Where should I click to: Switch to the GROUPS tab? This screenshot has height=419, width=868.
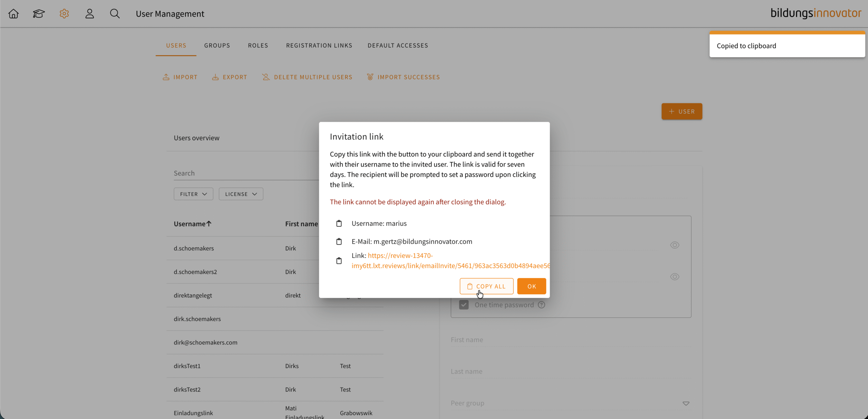pos(217,45)
